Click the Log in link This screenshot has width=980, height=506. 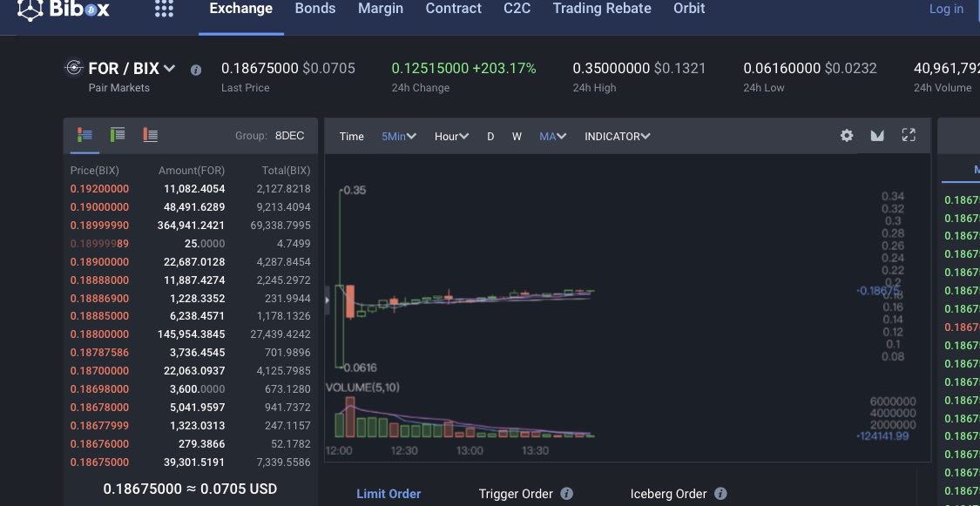tap(946, 9)
